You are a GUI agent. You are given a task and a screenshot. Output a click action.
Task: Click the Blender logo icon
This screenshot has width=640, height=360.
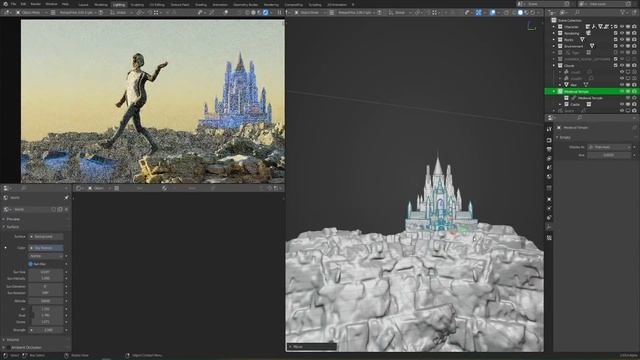(5, 4)
